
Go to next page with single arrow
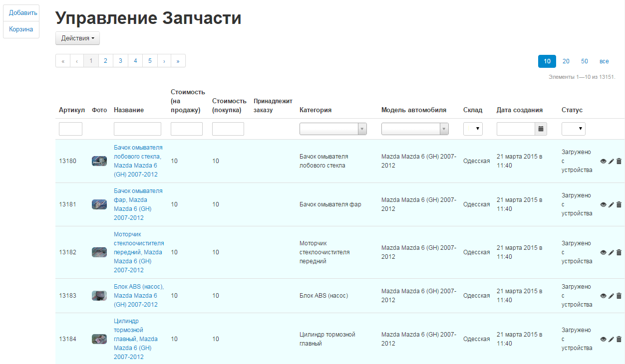pyautogui.click(x=164, y=61)
